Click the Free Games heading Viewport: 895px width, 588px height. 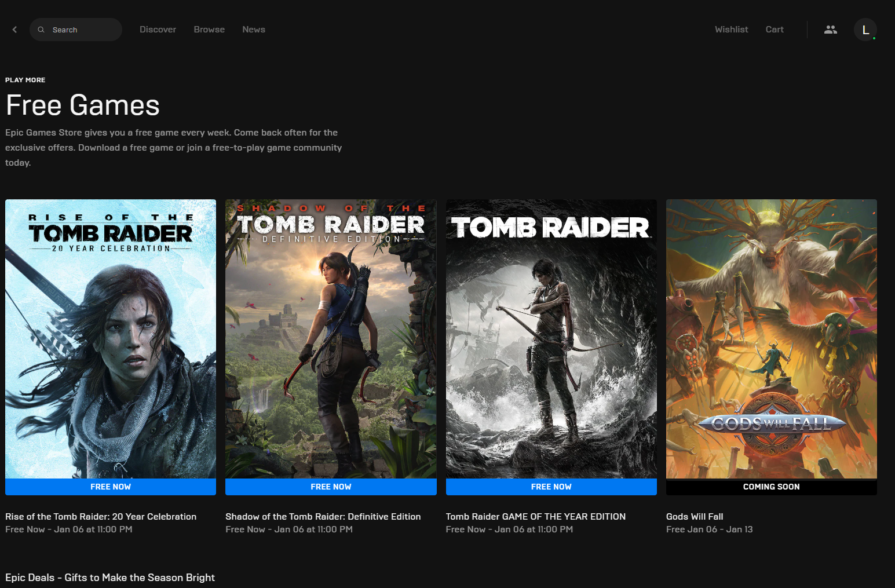coord(82,105)
